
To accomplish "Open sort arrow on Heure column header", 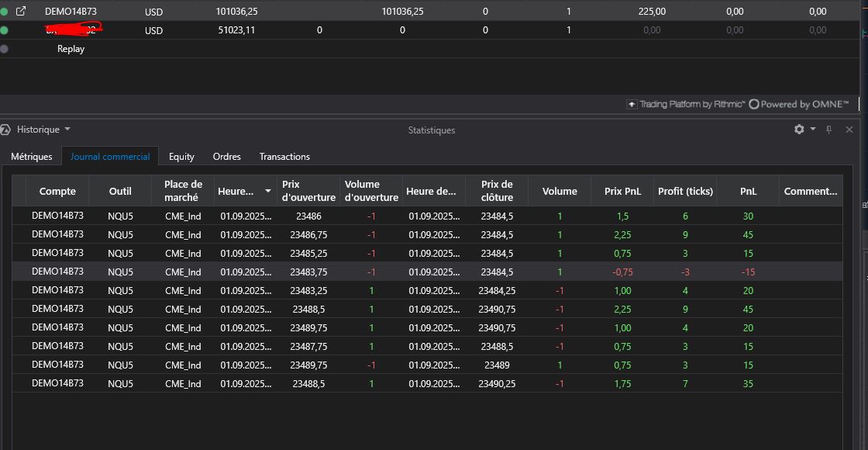I will point(268,191).
